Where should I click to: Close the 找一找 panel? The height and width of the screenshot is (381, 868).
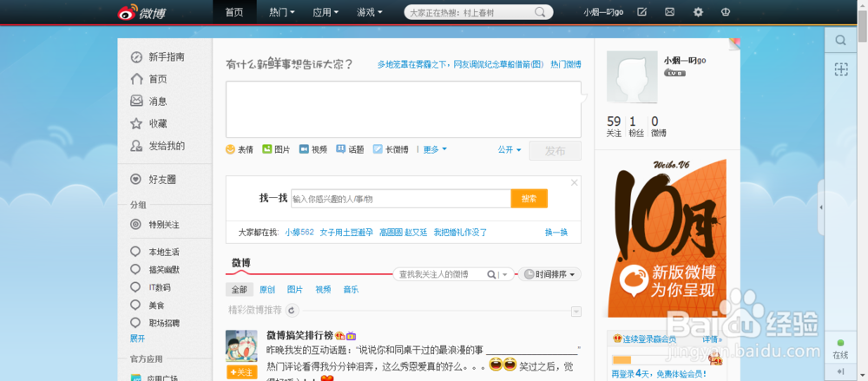coord(574,183)
